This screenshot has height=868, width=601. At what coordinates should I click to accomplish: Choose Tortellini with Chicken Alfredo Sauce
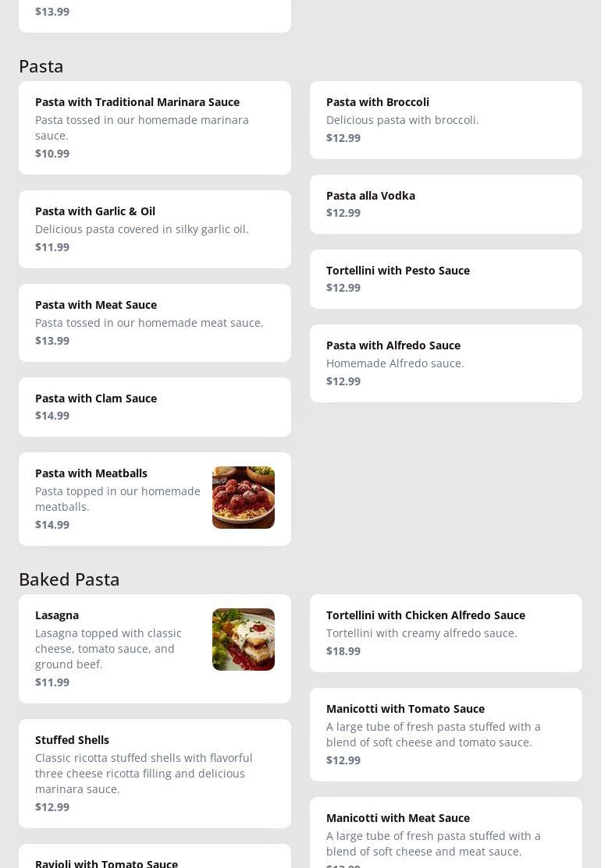(446, 633)
